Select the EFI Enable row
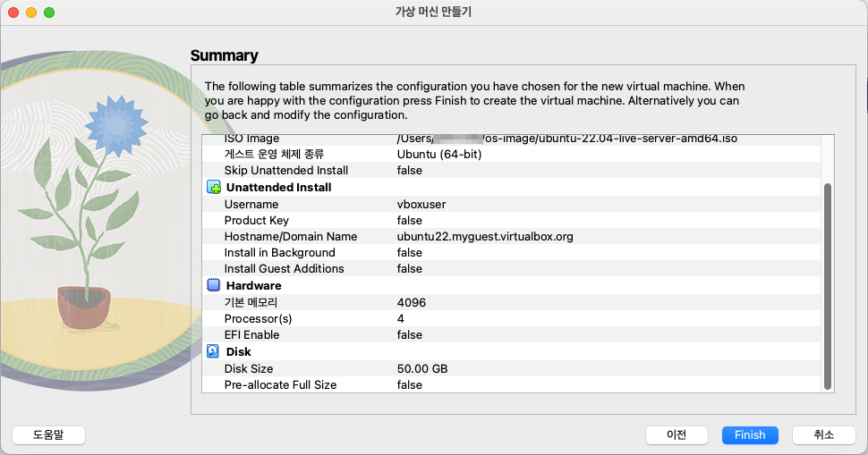Screen dimensions: 868x455 512,335
